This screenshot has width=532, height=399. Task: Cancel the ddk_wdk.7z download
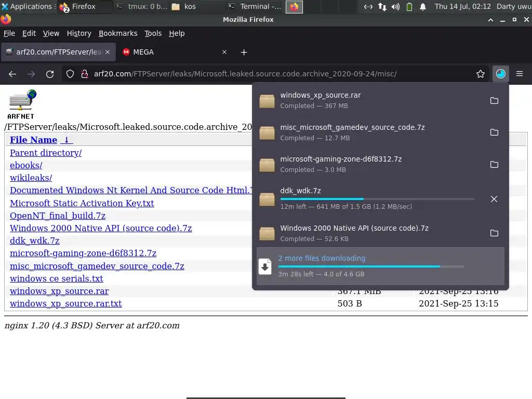pos(494,199)
